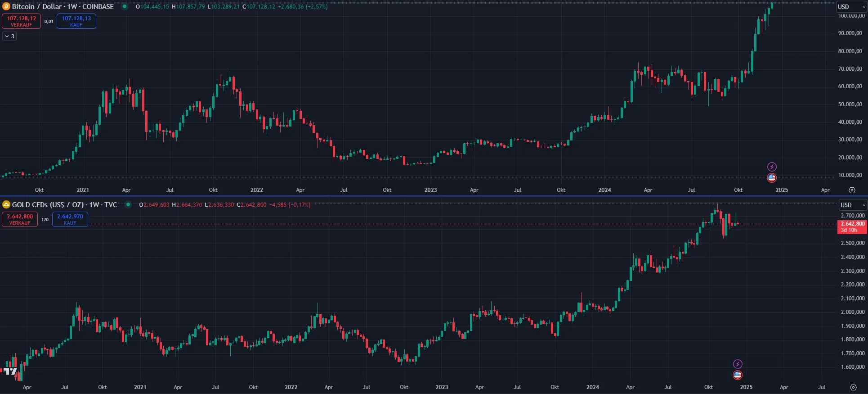Click Bitcoin change +2.680,36 (+2,57%)

303,7
